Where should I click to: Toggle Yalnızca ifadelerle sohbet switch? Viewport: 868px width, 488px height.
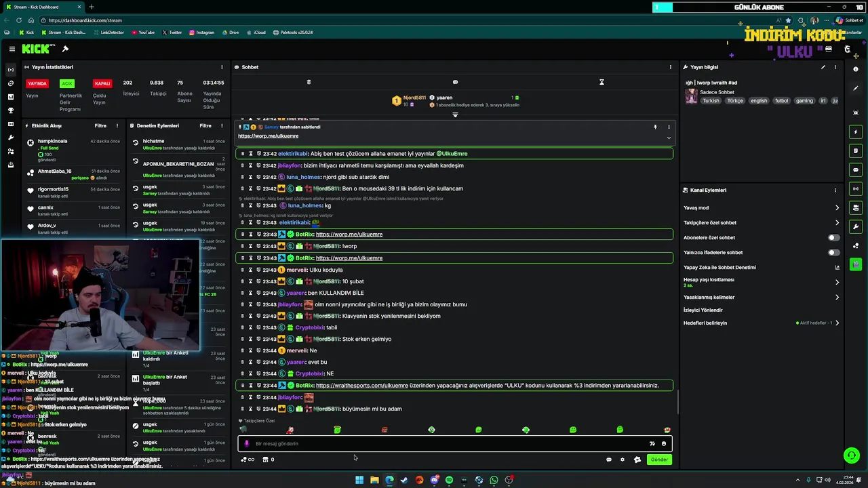tap(833, 253)
